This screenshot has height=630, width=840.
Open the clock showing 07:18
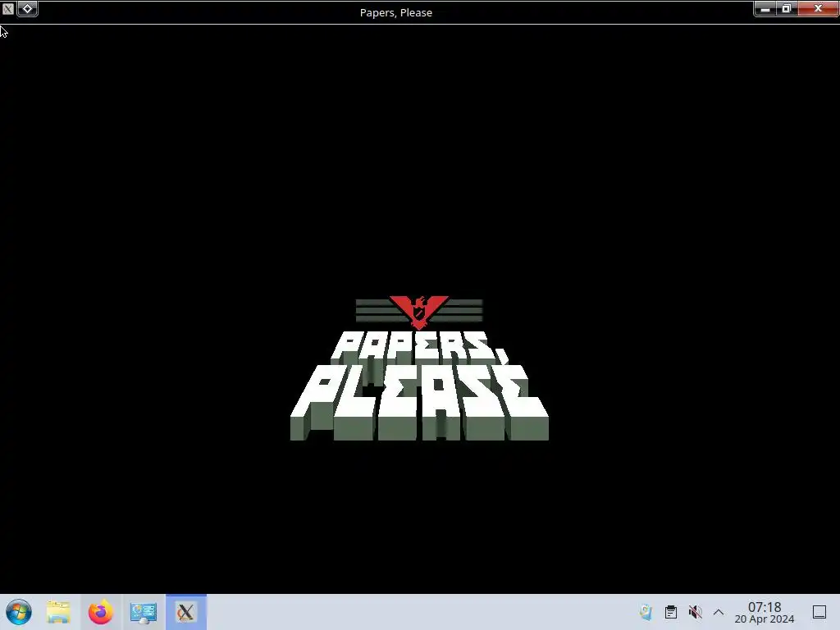click(765, 612)
